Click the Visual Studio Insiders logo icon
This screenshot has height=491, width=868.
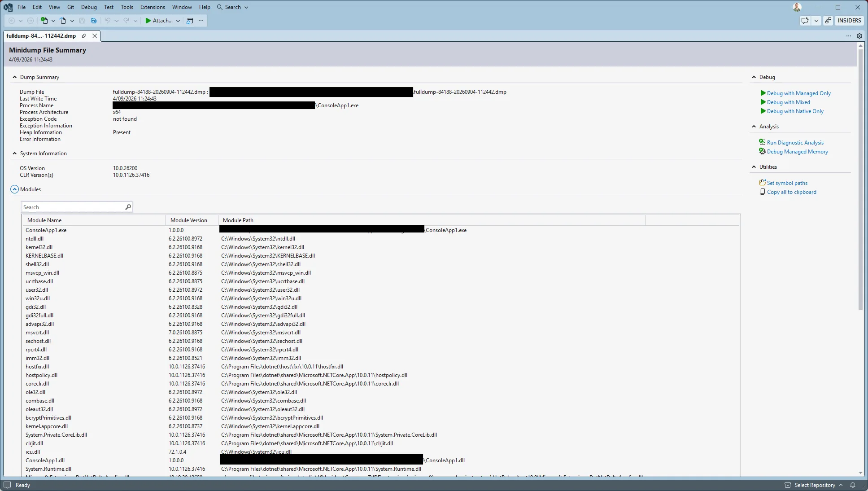tap(8, 7)
